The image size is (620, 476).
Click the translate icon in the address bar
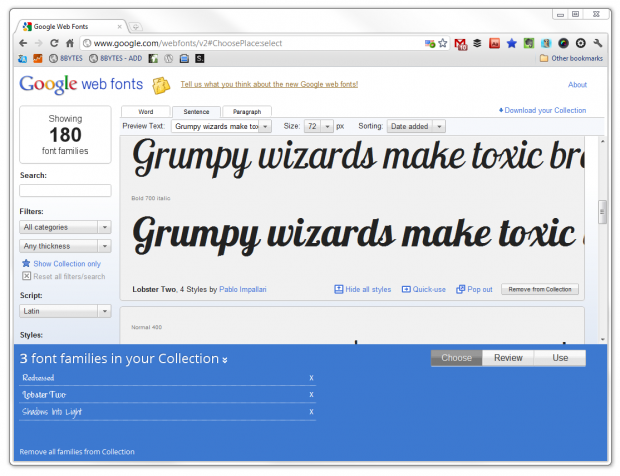point(430,43)
